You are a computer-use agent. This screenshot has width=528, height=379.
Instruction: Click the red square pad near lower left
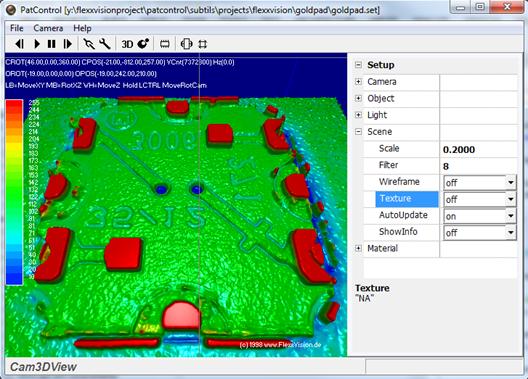pos(123,254)
